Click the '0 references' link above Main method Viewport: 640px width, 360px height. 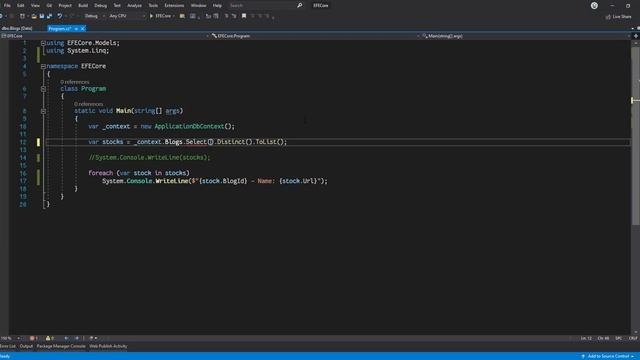click(x=89, y=104)
